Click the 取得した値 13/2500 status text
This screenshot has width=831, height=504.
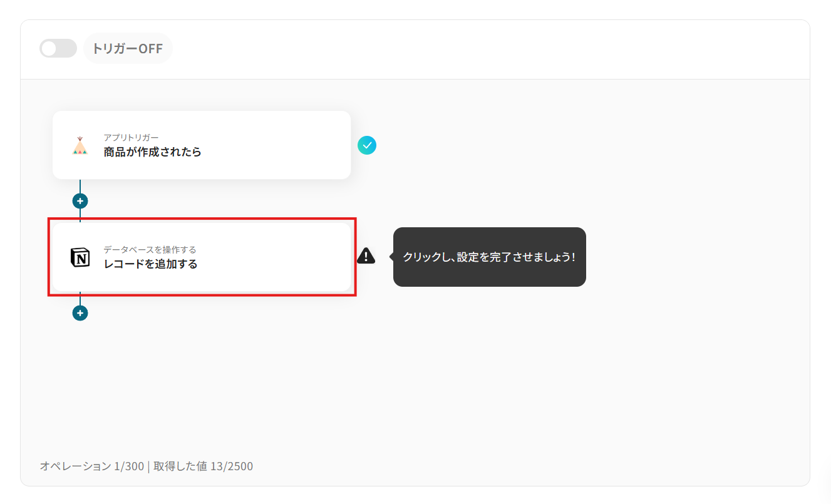point(203,466)
